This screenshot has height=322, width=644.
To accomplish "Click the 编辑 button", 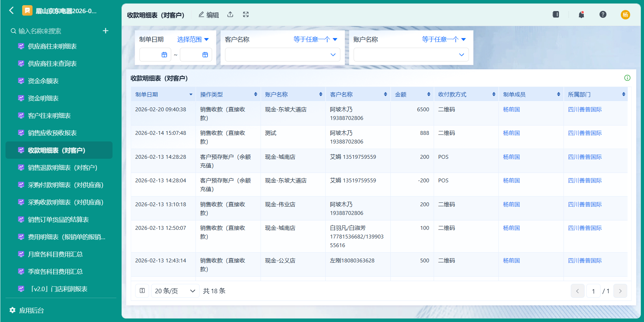I will (x=209, y=15).
